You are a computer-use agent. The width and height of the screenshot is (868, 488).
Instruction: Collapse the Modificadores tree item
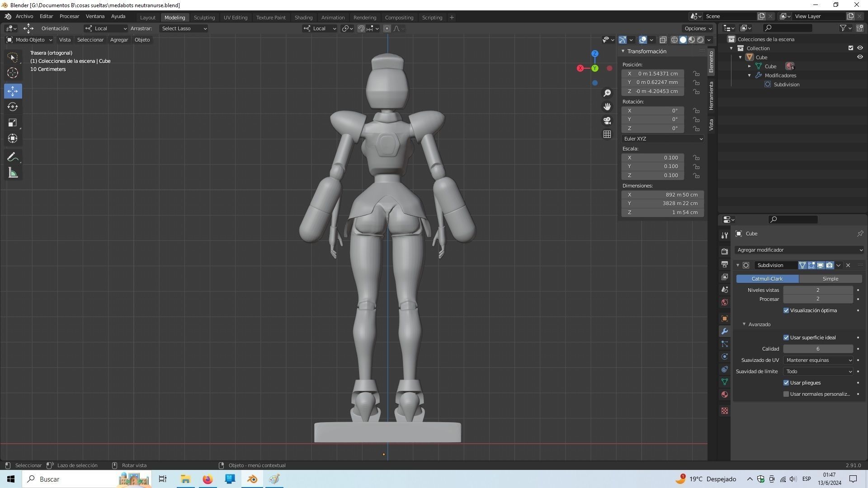[749, 75]
